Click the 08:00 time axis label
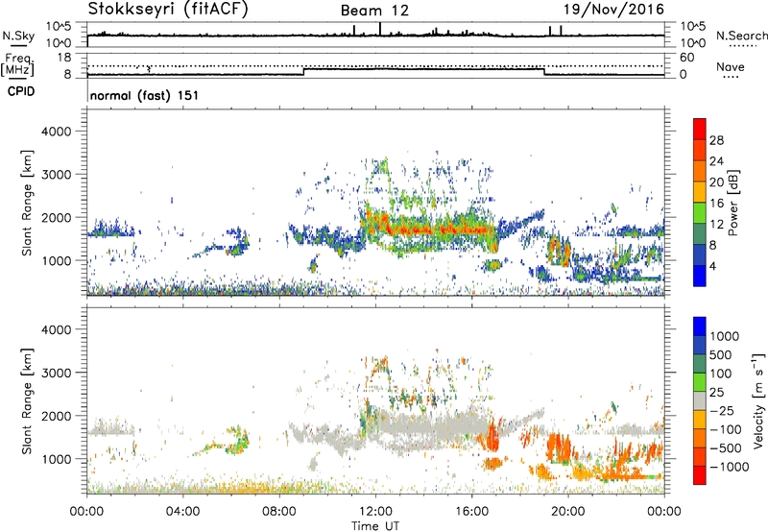Viewport: 768px width, 532px height. click(x=279, y=512)
